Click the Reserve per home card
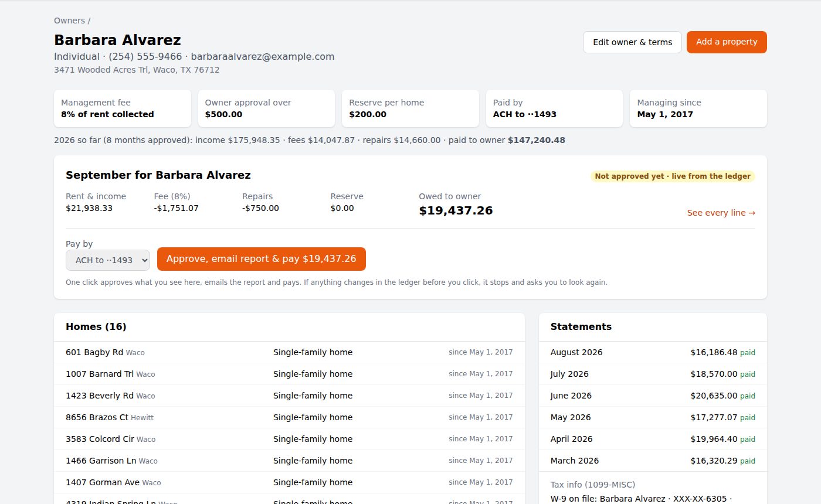821x504 pixels. coord(410,108)
